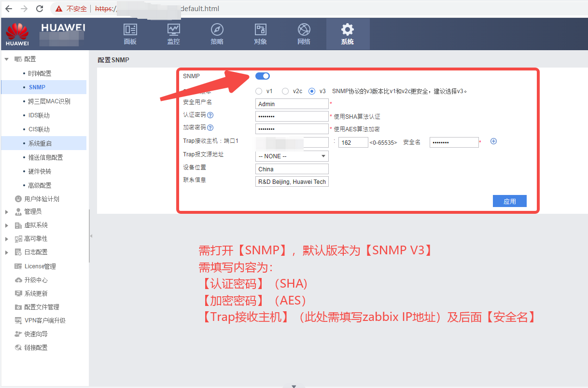This screenshot has width=588, height=388.
Task: Click the VPN客户端升级 icon
Action: (18, 320)
